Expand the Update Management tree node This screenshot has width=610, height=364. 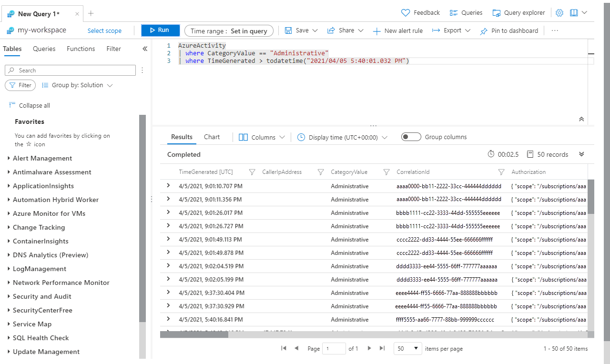pyautogui.click(x=9, y=352)
